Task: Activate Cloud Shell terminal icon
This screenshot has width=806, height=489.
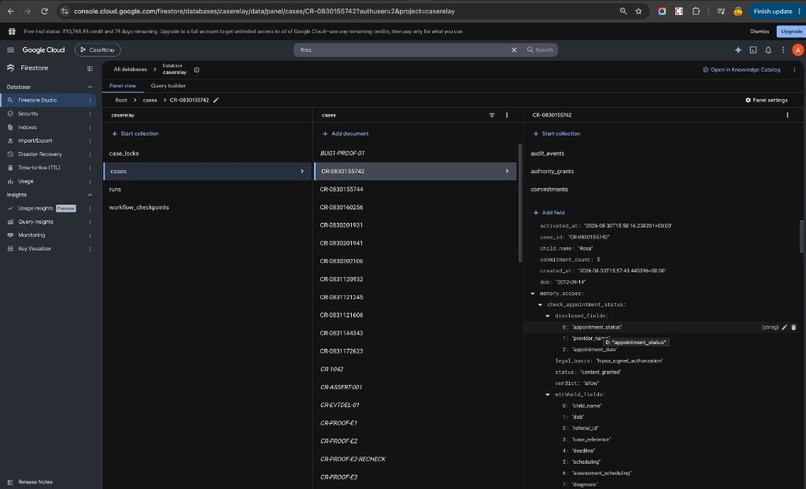Action: 753,50
